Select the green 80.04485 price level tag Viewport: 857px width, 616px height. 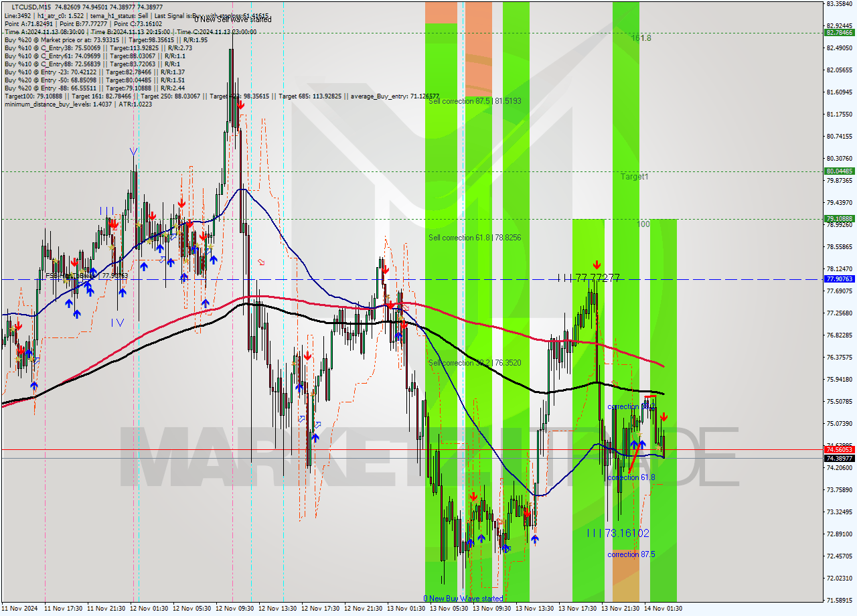[x=839, y=171]
